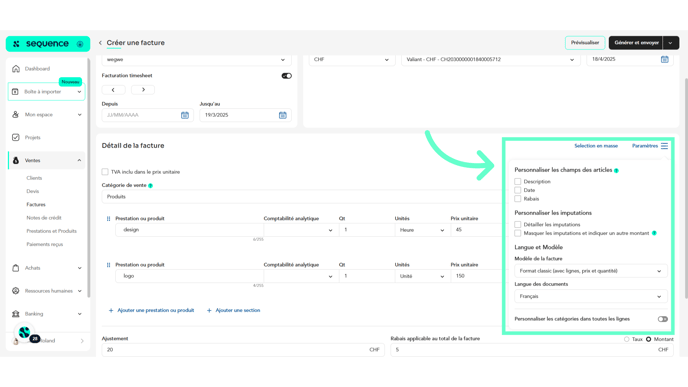Screen dimensions: 688x387
Task: Click Banking building icon
Action: coord(16,314)
